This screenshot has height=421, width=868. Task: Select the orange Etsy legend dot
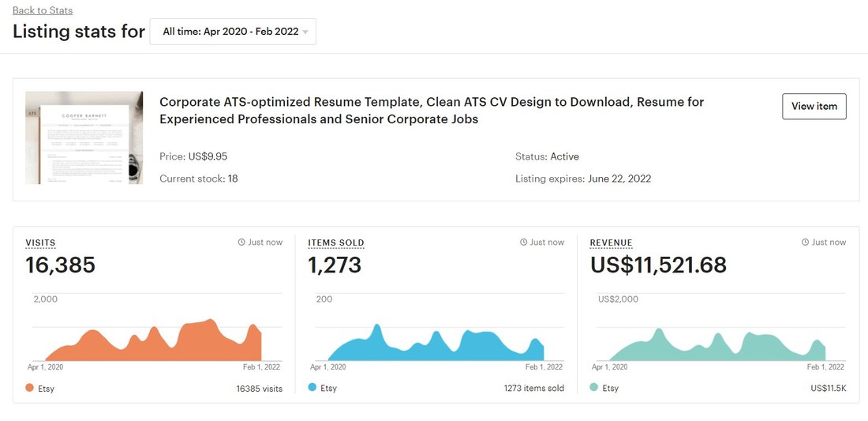click(30, 388)
